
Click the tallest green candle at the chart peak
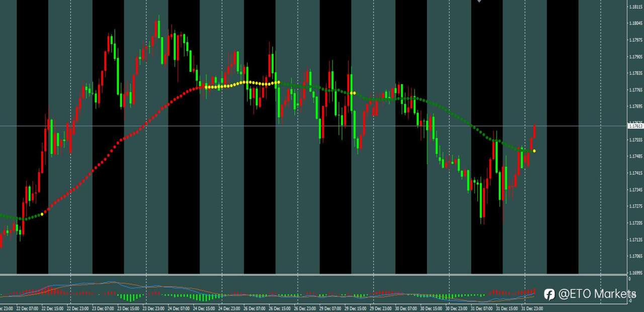pyautogui.click(x=159, y=30)
